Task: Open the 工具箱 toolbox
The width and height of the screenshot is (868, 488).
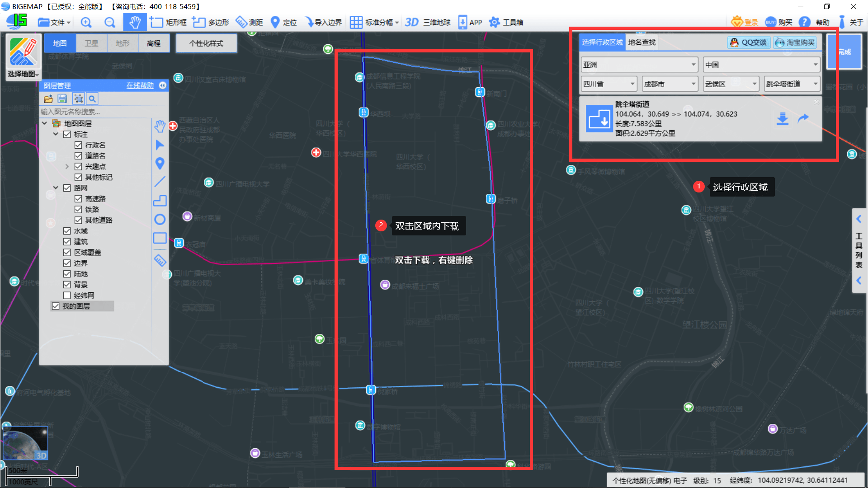Action: (x=506, y=22)
